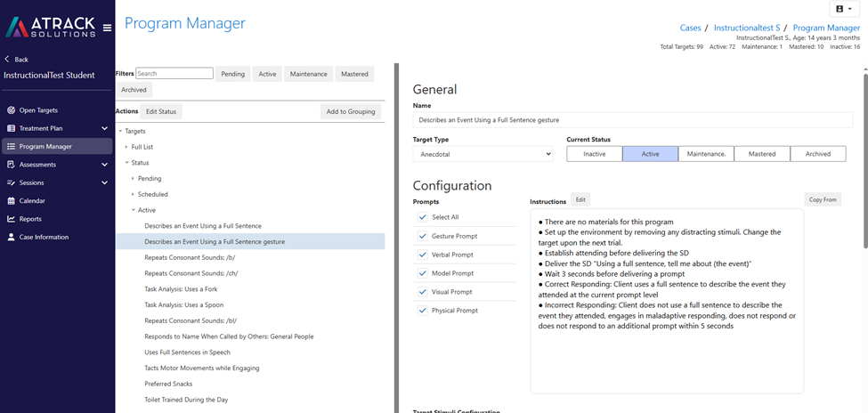Collapse the Active tree node
The width and height of the screenshot is (868, 413).
point(133,210)
